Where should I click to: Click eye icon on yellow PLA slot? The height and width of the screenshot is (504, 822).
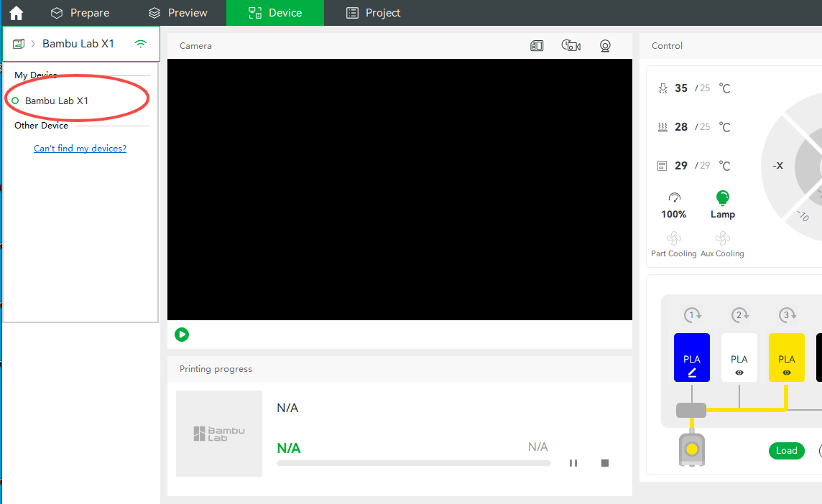point(786,373)
